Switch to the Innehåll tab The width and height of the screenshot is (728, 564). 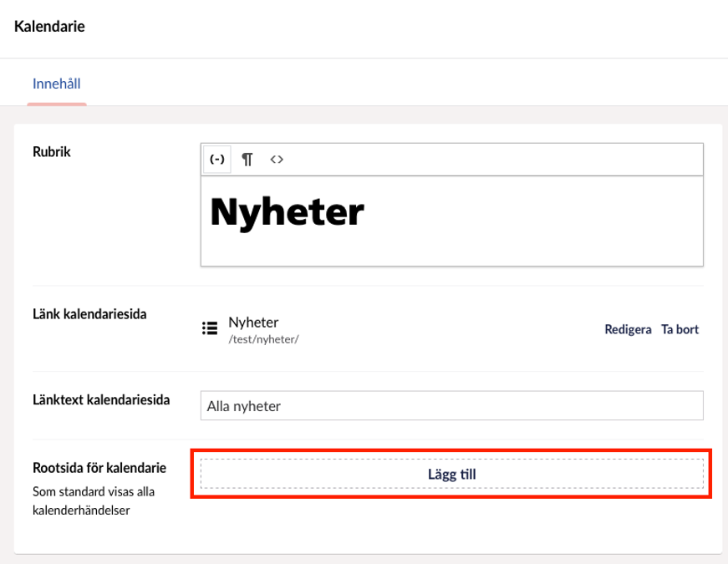click(57, 84)
